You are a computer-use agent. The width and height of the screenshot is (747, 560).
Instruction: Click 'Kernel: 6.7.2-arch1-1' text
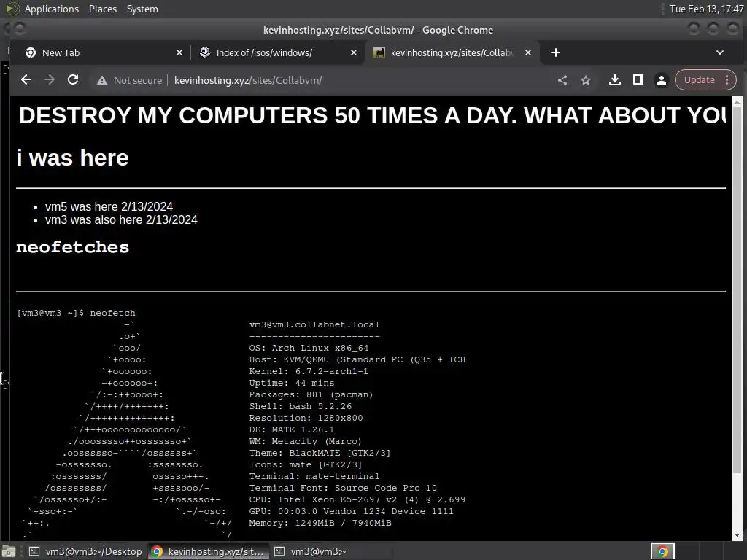tap(309, 371)
